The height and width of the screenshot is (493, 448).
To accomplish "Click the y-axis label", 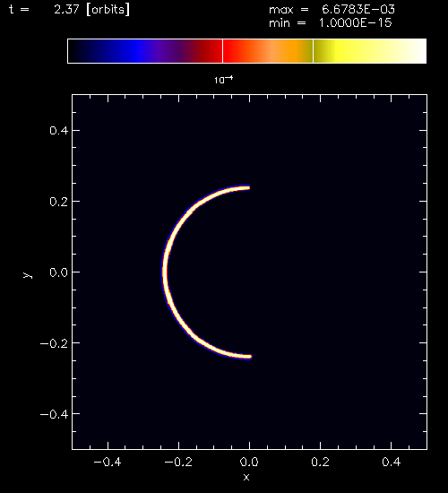I will (28, 275).
